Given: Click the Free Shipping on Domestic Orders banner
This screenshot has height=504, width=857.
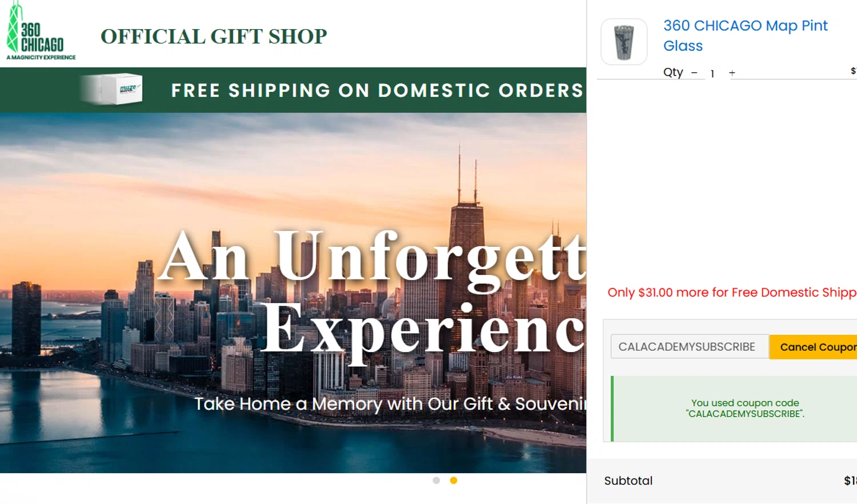Looking at the screenshot, I should (293, 90).
